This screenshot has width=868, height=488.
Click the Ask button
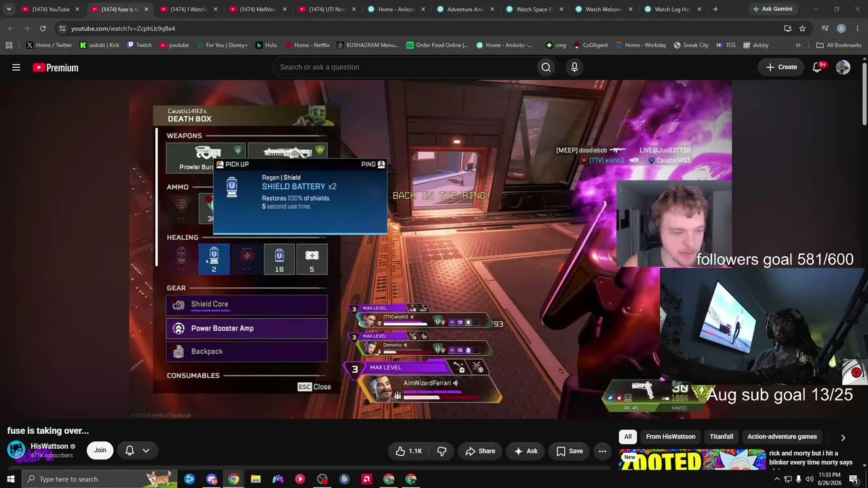526,451
